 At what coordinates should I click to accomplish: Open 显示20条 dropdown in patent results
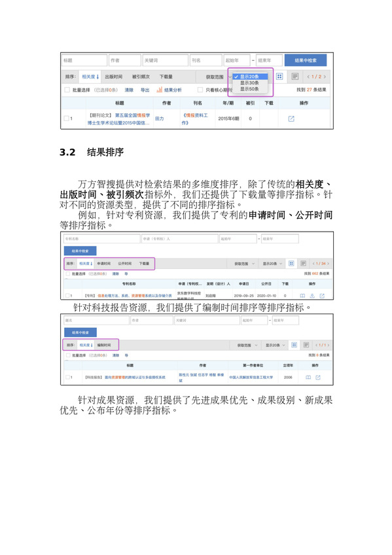tap(272, 263)
